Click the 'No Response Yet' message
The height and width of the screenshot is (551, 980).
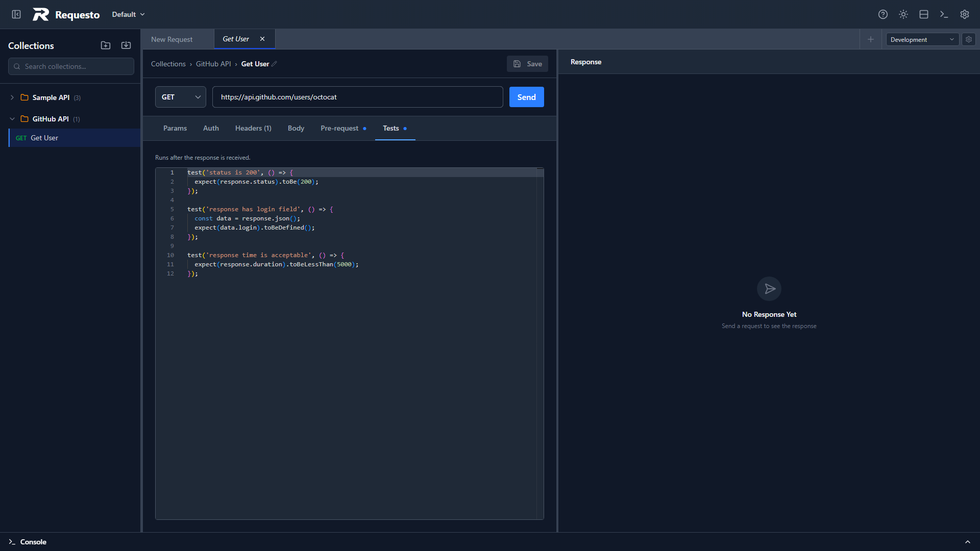point(769,314)
